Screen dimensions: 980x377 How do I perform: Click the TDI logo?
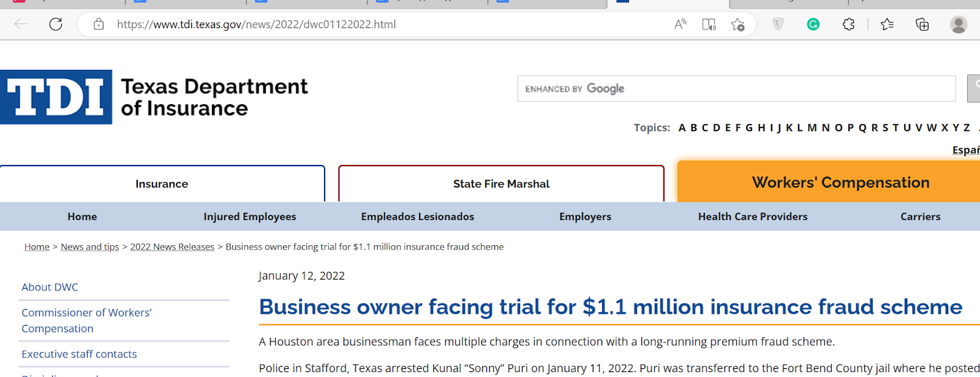click(x=56, y=97)
